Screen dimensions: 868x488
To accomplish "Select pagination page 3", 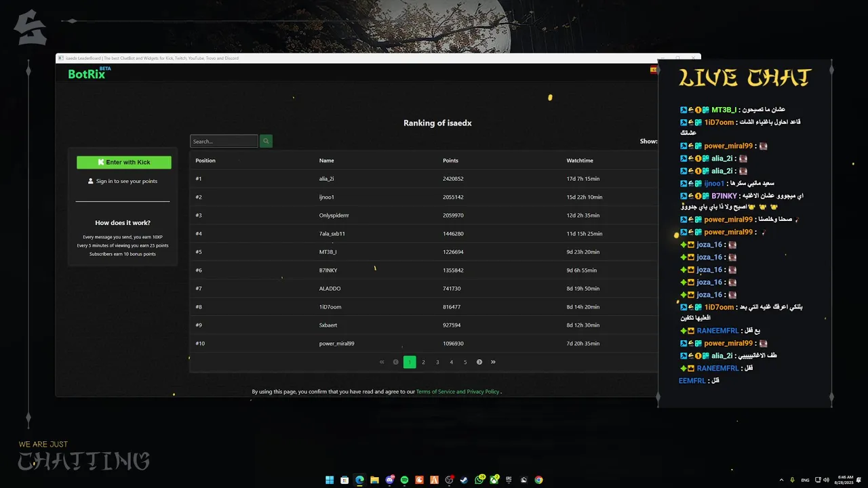I will [x=437, y=362].
